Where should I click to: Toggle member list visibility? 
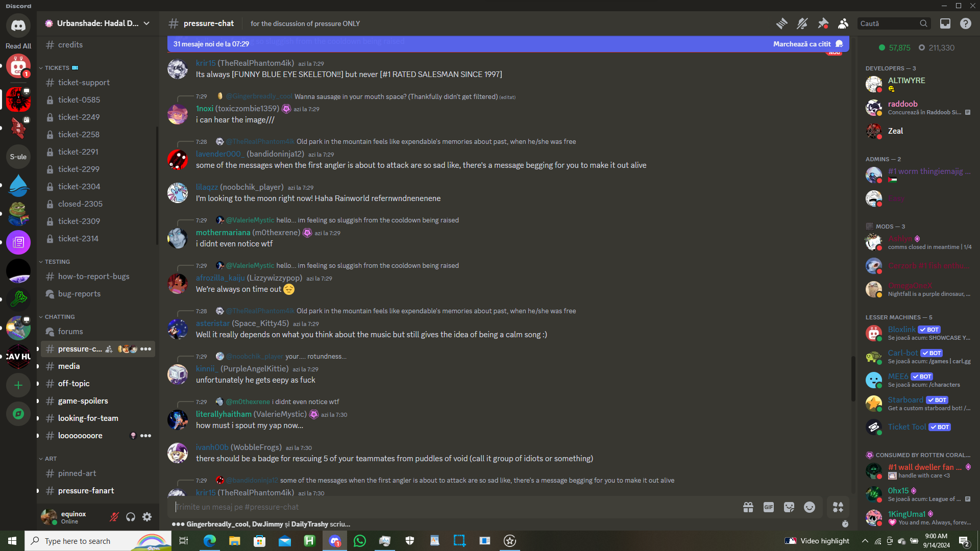pyautogui.click(x=843, y=23)
